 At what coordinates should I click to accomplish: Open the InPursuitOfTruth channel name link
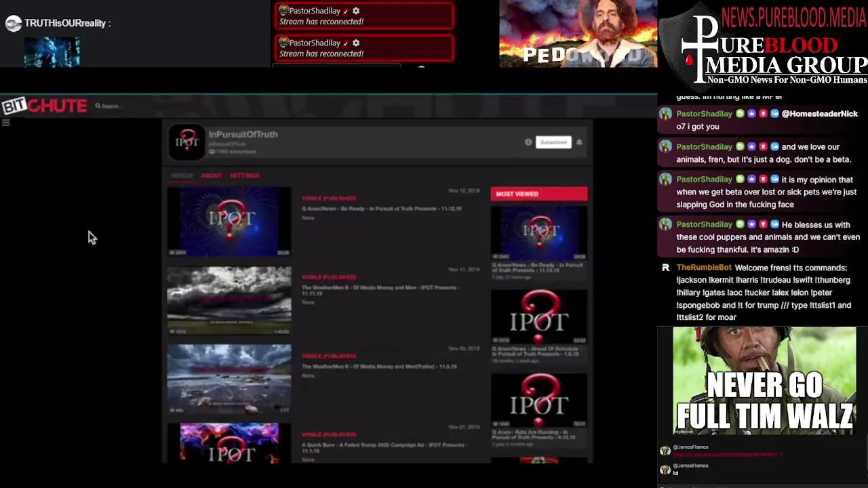243,134
